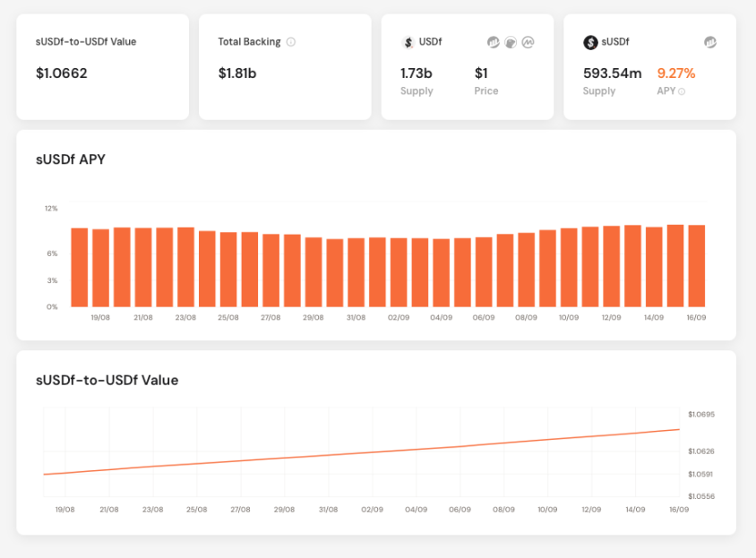Viewport: 756px width, 558px height.
Task: Click the info icon beside APY label
Action: pos(682,91)
